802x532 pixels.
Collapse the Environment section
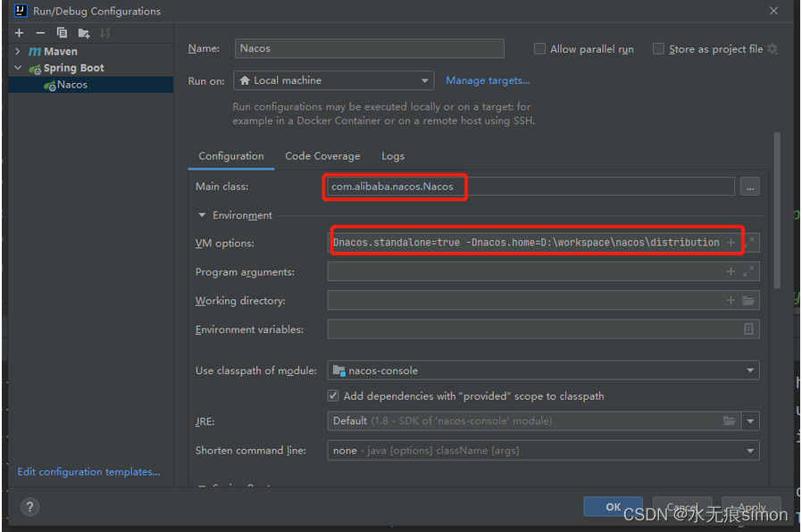pos(202,215)
